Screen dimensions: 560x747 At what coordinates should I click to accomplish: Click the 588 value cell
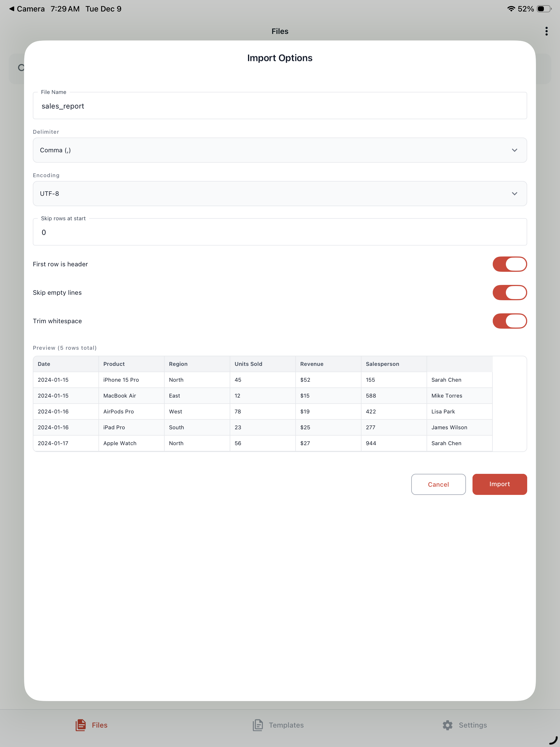coord(393,395)
